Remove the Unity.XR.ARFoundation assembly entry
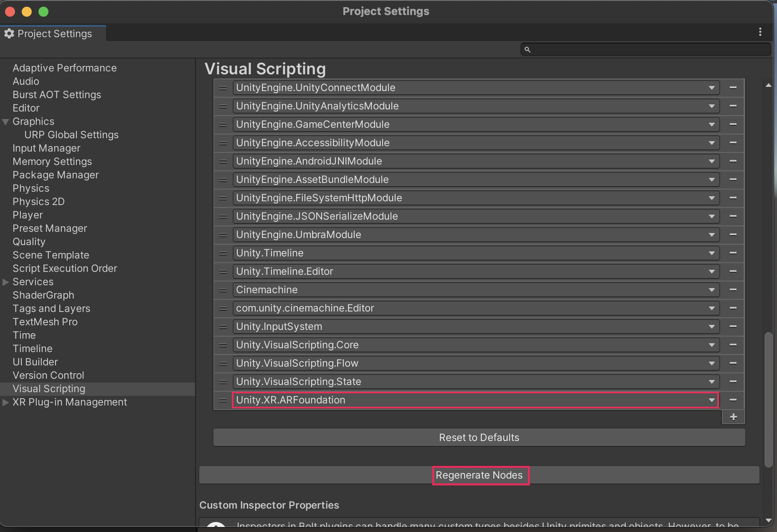 point(733,400)
